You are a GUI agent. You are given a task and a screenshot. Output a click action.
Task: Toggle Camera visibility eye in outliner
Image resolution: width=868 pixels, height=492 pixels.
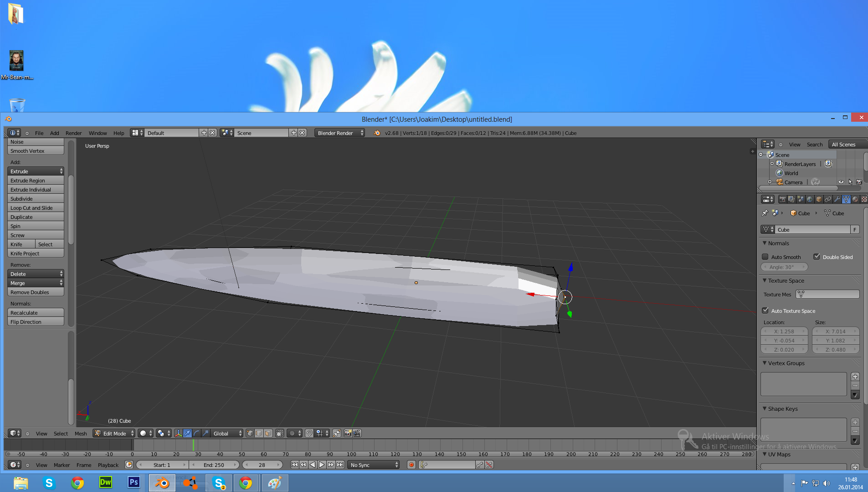[841, 182]
